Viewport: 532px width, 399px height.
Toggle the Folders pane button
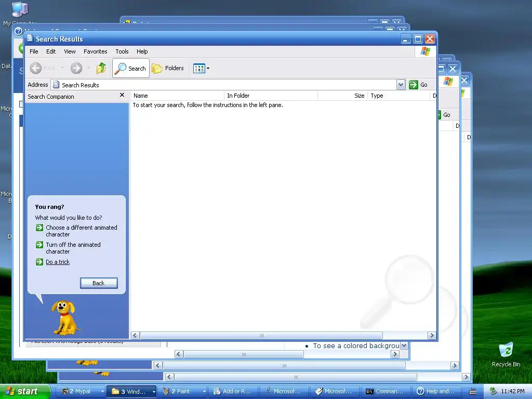tap(168, 68)
